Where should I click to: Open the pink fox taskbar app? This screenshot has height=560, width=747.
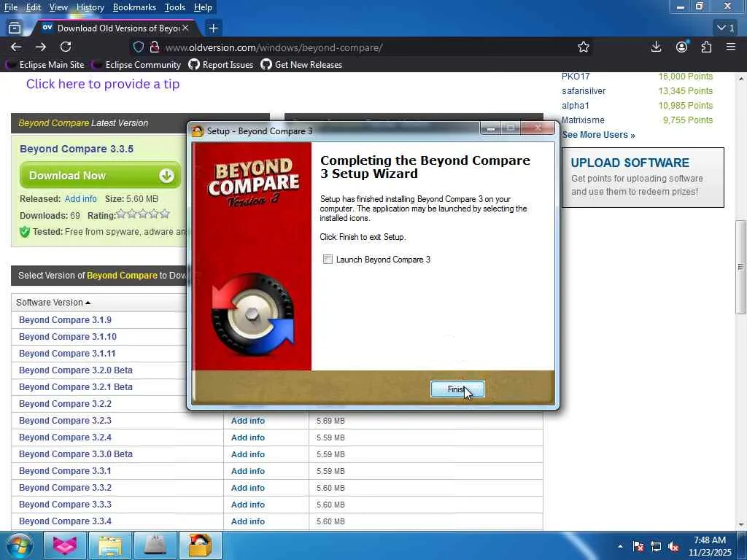pos(65,545)
